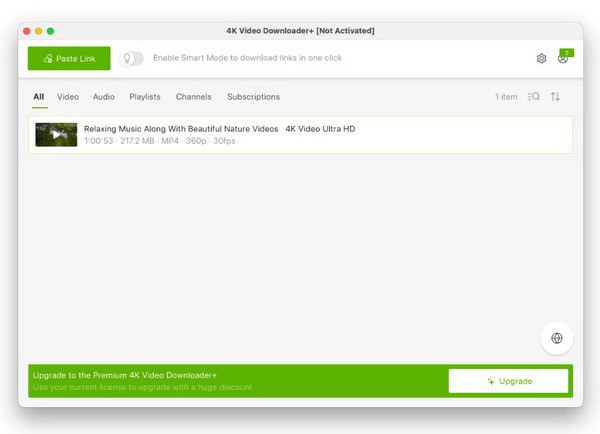
Task: Open settings via the gear icon
Action: coord(541,59)
